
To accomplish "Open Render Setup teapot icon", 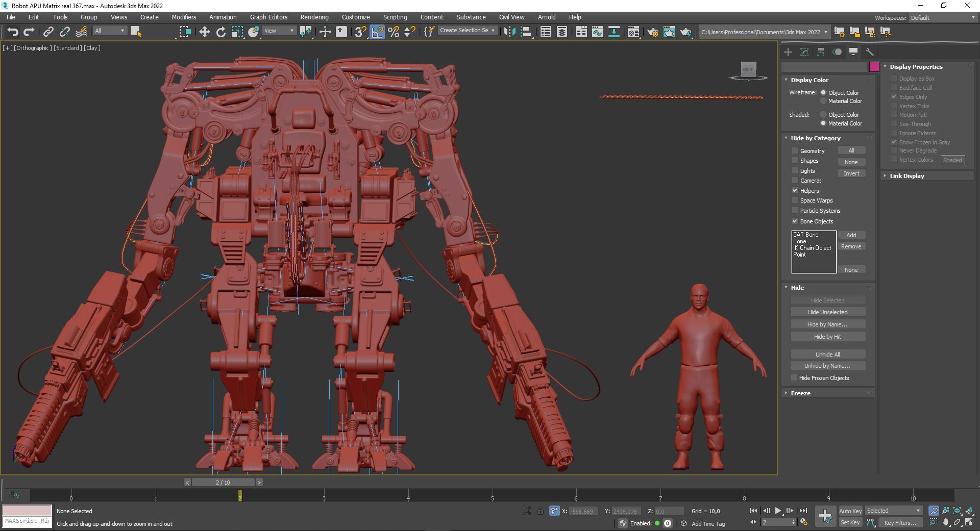I will click(x=652, y=32).
